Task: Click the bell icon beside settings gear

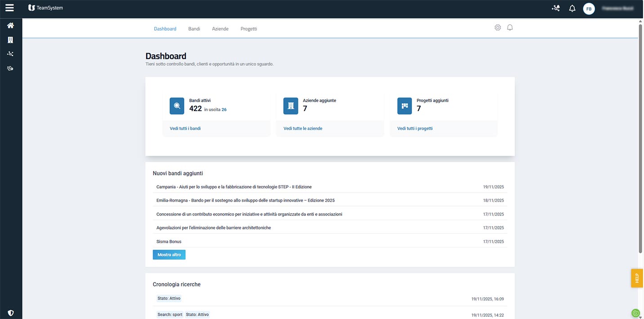Action: tap(510, 27)
